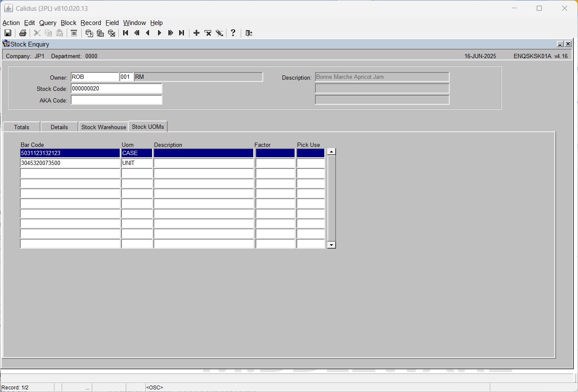Click the Insert Record plus icon

(x=196, y=33)
